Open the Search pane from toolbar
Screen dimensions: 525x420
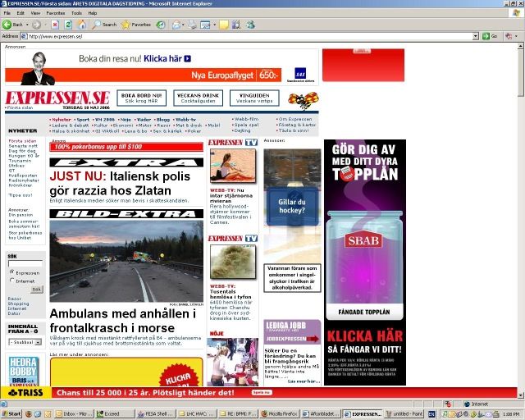(x=104, y=25)
